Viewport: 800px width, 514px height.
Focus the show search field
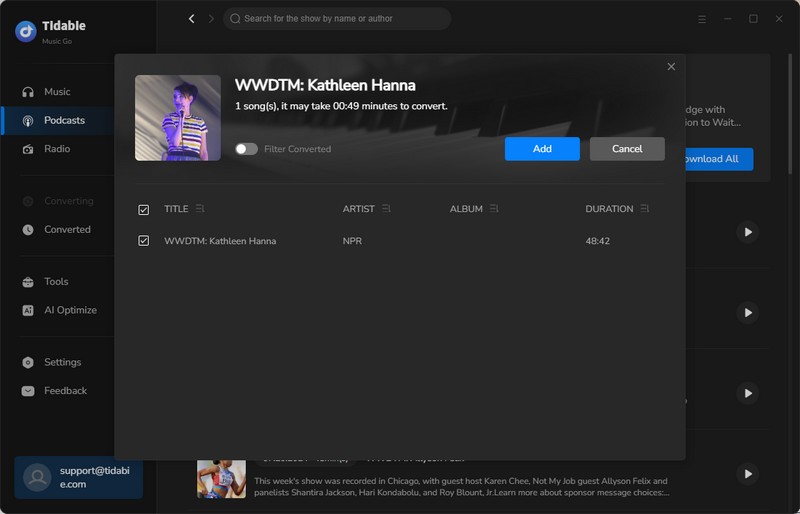tap(337, 19)
